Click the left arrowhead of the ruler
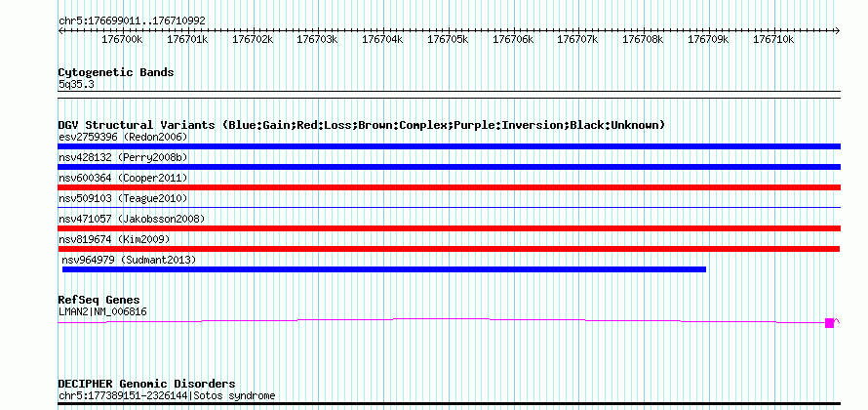Viewport: 868px width, 410px height. point(60,30)
